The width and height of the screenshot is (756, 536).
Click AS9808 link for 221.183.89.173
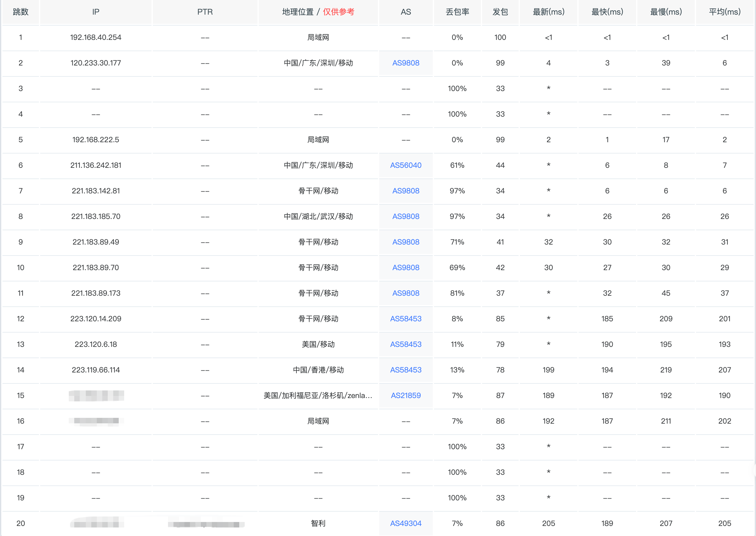(x=406, y=293)
